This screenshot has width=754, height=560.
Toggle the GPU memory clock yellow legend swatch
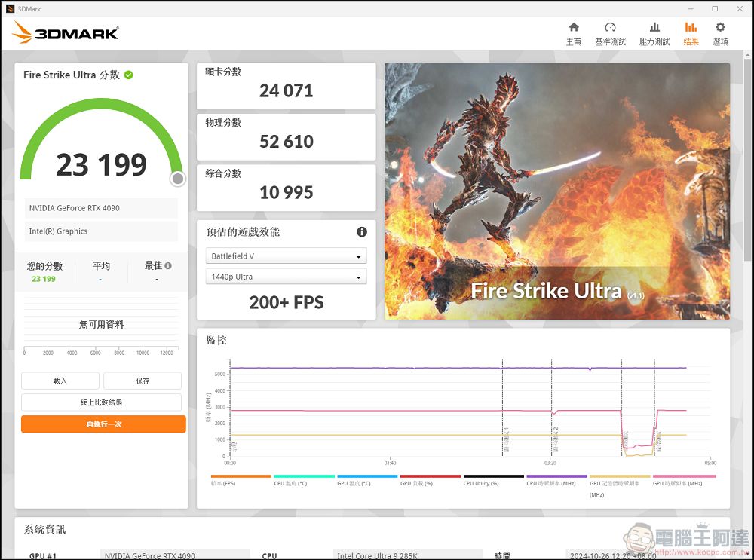620,476
